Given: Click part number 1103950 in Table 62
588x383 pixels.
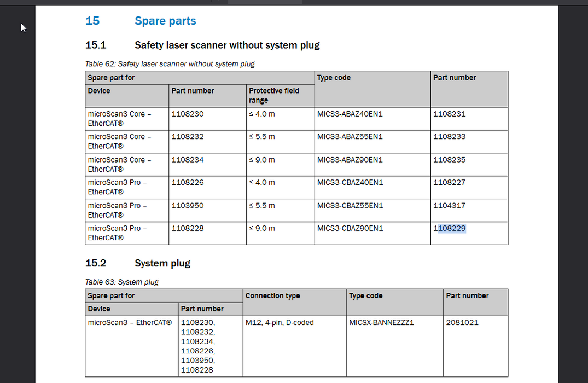Looking at the screenshot, I should (188, 206).
